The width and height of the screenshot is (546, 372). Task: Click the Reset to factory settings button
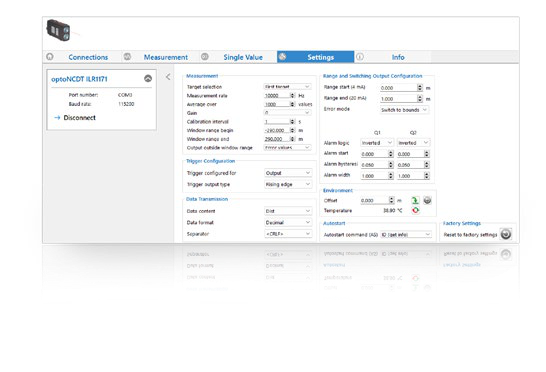506,234
